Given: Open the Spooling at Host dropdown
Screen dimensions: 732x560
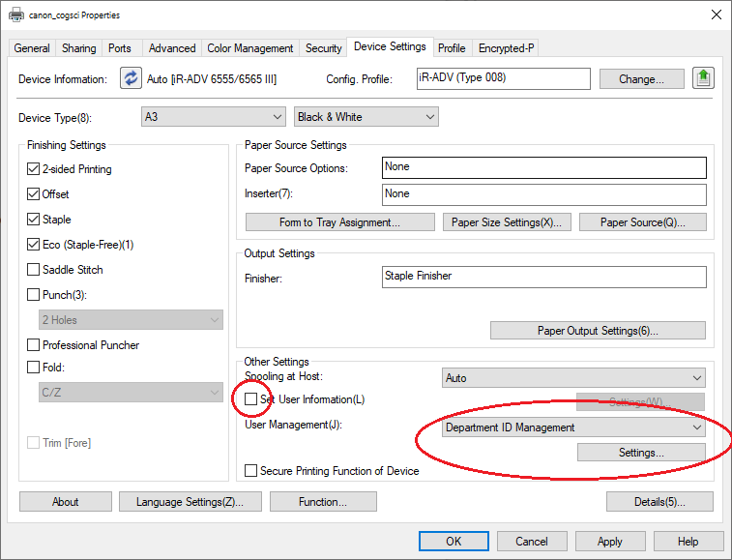Looking at the screenshot, I should (x=573, y=378).
